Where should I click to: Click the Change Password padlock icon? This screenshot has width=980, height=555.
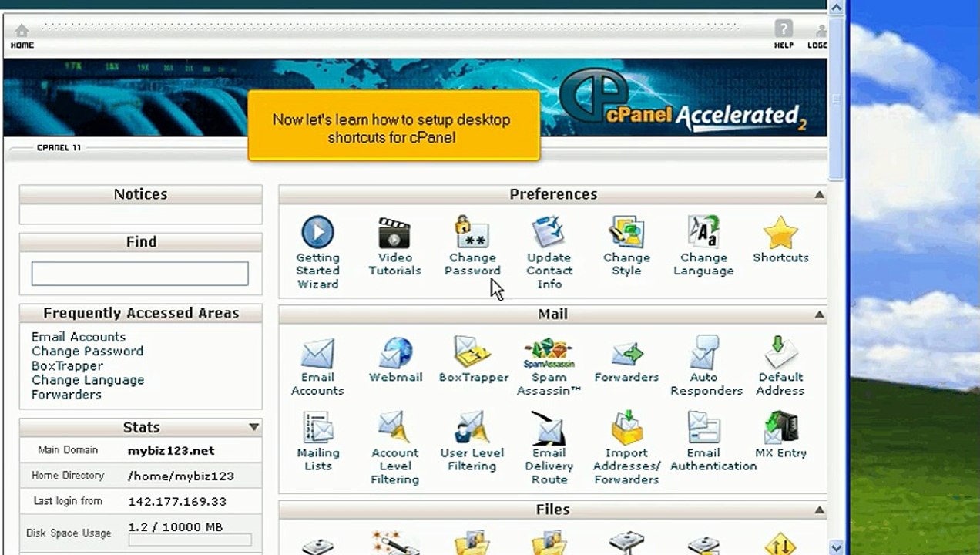pos(472,232)
